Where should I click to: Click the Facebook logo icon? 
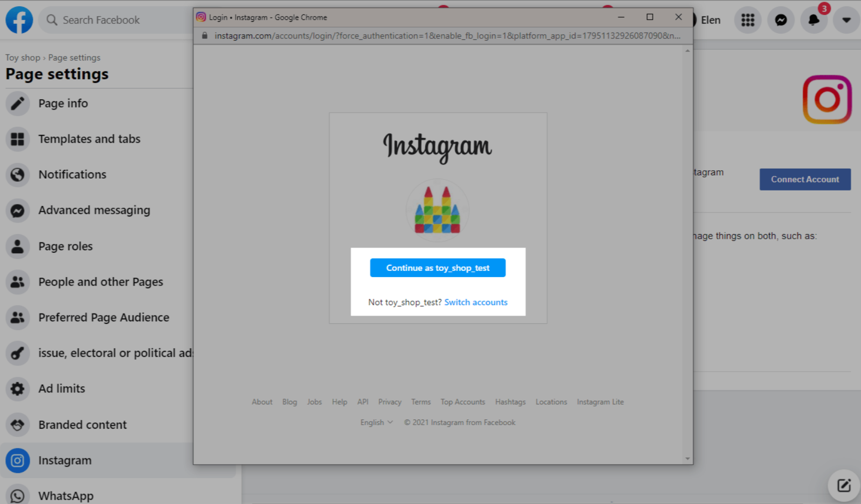[x=19, y=20]
